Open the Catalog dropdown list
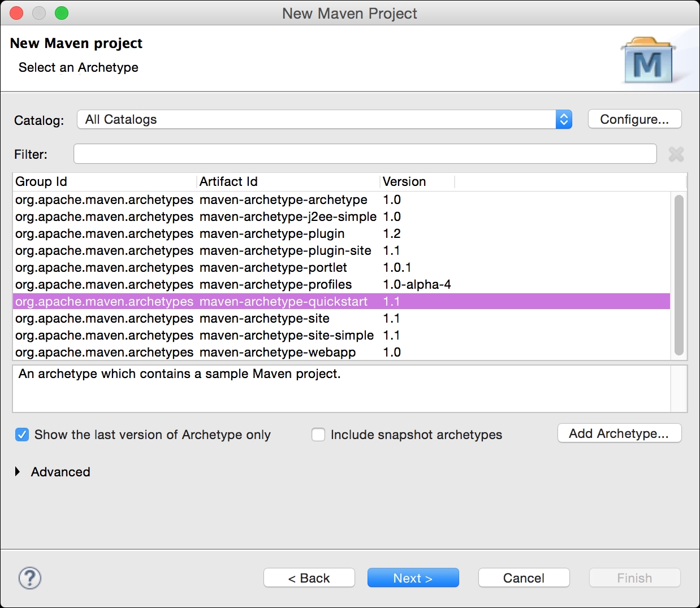 (325, 119)
